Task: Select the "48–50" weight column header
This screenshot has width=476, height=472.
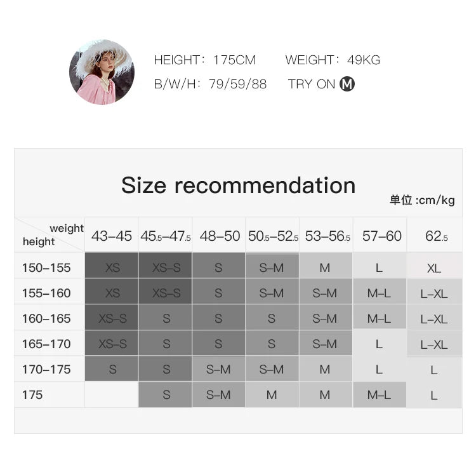Action: click(x=220, y=236)
